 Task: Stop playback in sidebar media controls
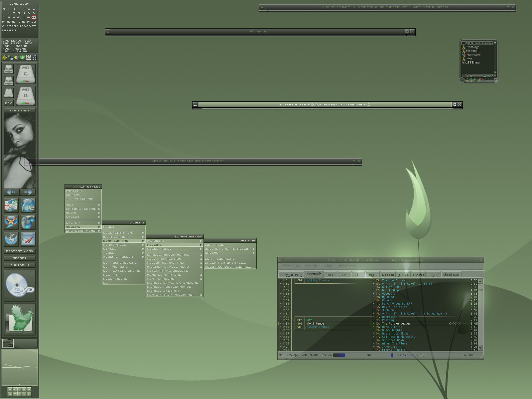click(24, 389)
